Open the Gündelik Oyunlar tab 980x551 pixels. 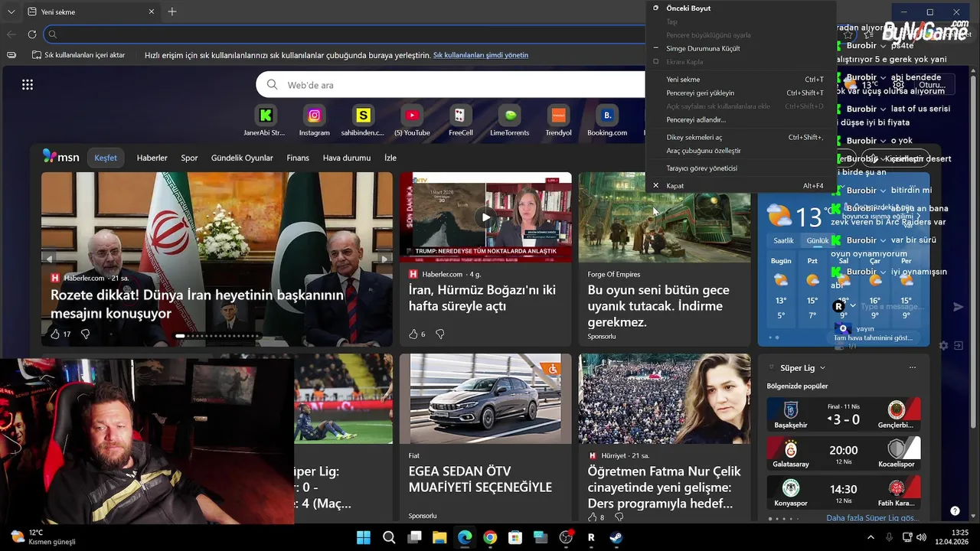click(242, 158)
